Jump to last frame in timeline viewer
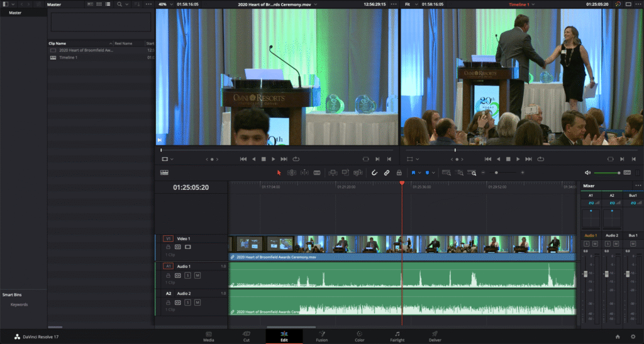 coord(528,159)
